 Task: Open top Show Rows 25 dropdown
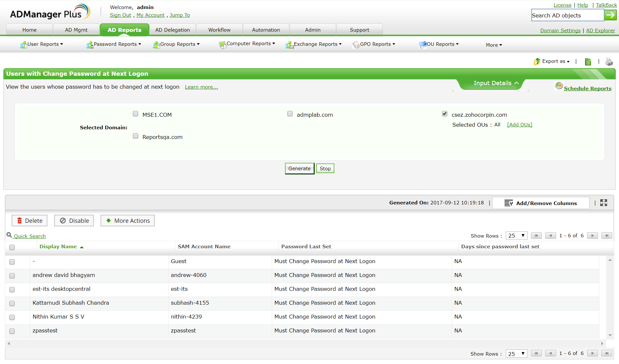(516, 236)
